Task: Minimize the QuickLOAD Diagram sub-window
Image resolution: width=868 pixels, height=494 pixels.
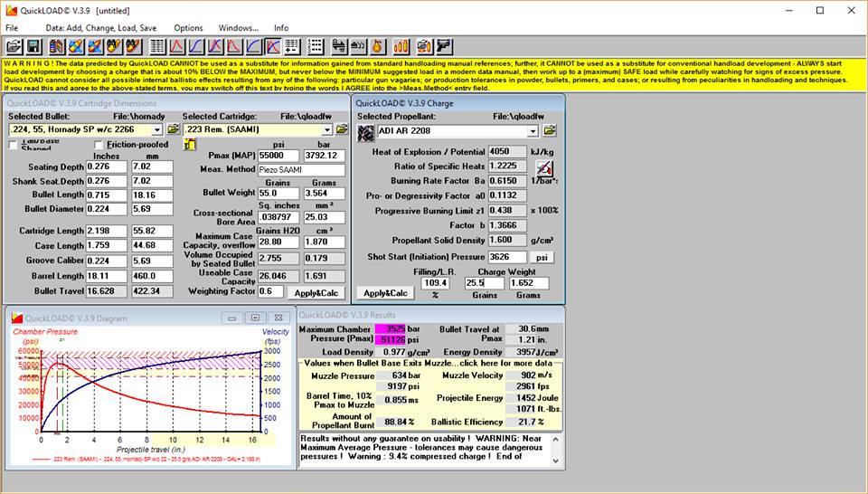Action: [x=232, y=318]
